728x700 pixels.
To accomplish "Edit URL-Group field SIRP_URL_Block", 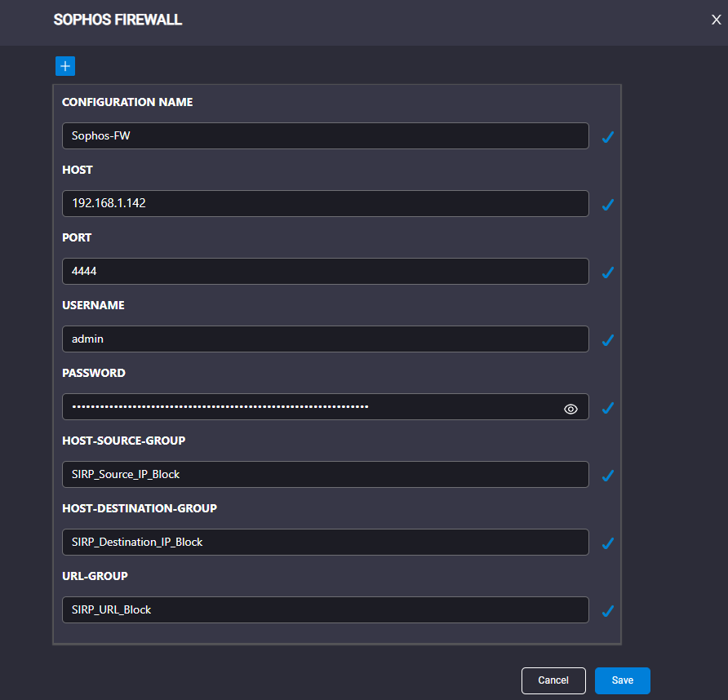I will tap(326, 610).
